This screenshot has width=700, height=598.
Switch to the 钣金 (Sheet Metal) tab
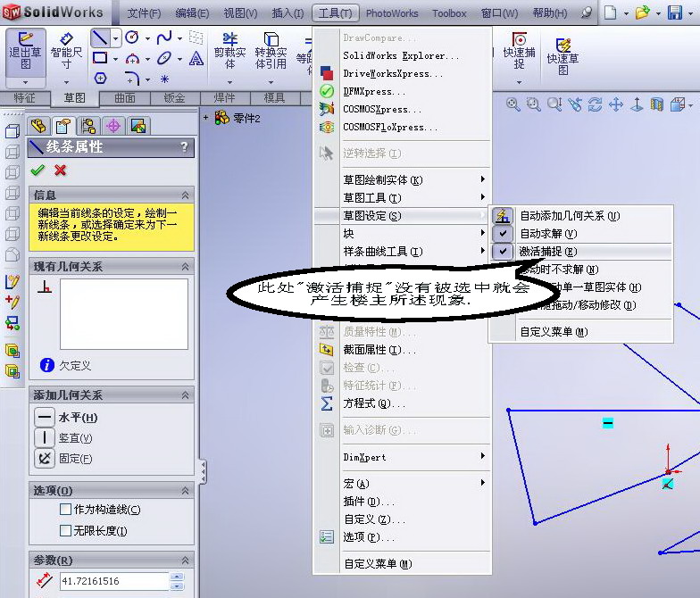pyautogui.click(x=175, y=98)
